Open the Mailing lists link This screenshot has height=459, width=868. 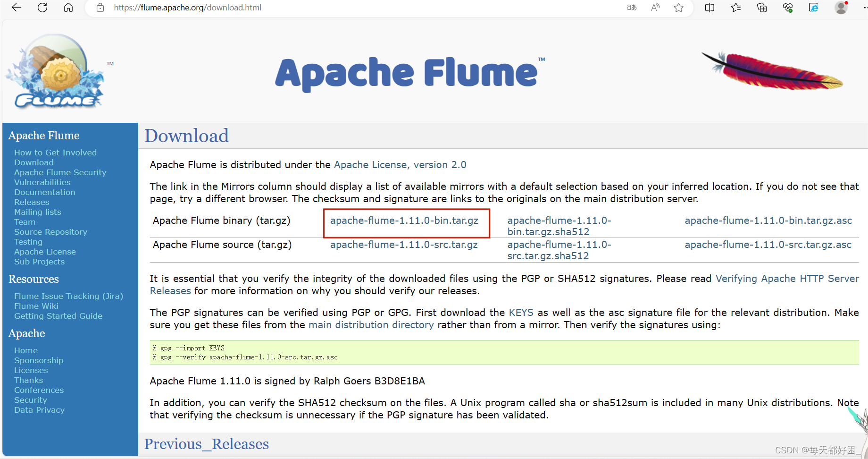[x=38, y=212]
